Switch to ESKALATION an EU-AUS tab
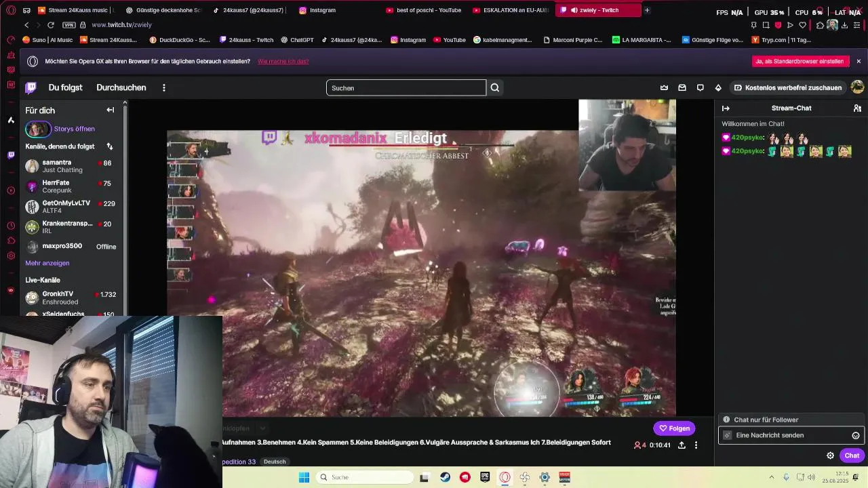 (510, 10)
